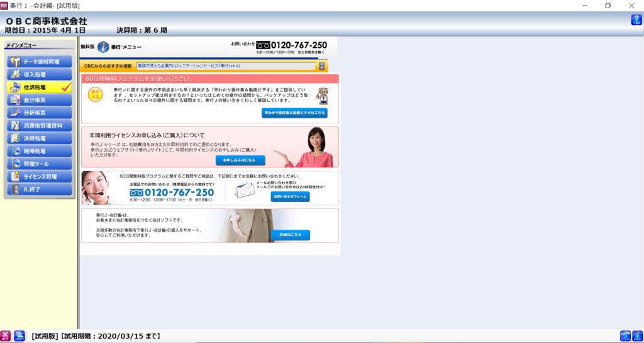Open データ領域管理 in main menu
644x343 pixels.
point(40,62)
